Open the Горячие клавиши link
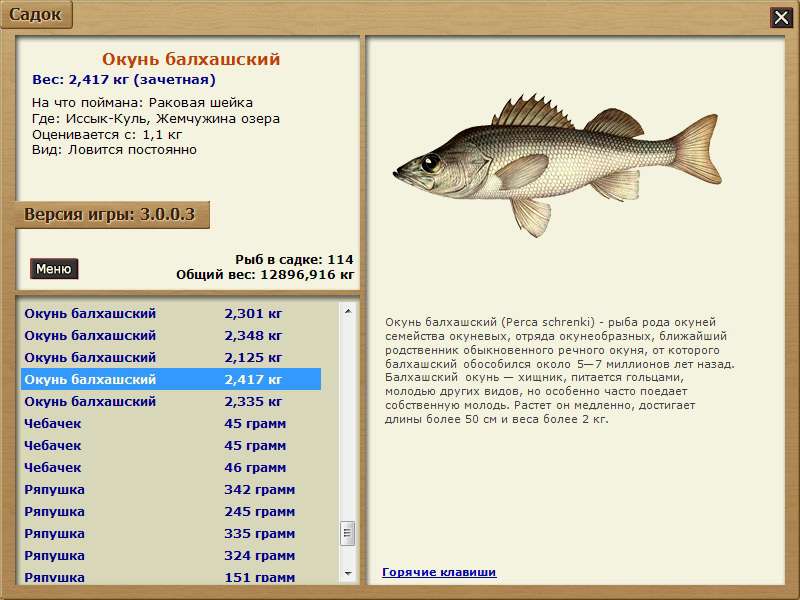800x600 pixels. 439,572
